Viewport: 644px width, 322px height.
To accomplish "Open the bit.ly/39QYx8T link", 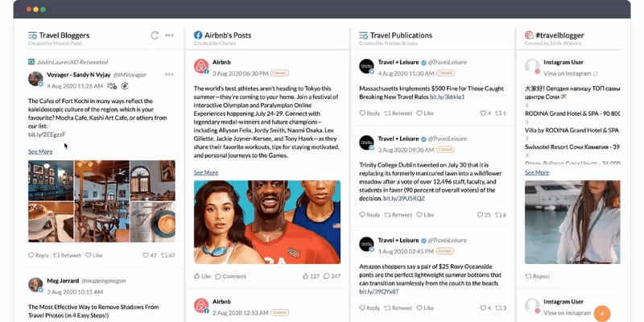I will (378, 291).
